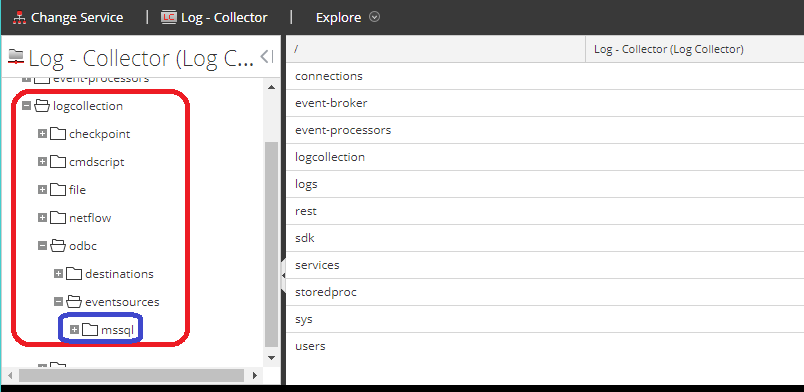Expand the netflow folder node
The image size is (804, 392).
(x=43, y=218)
